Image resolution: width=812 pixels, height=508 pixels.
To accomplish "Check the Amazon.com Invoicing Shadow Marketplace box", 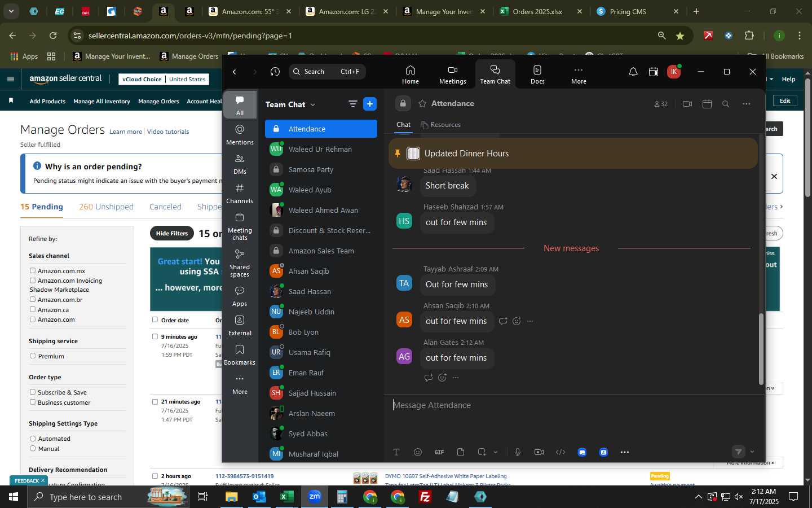I will point(33,281).
